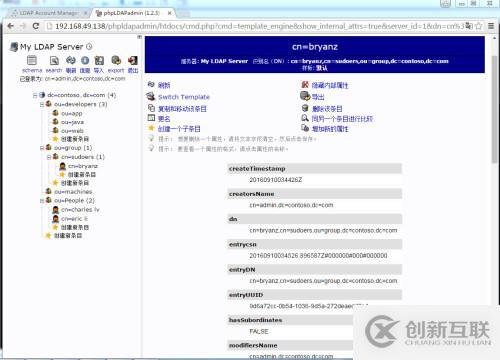Click the export icon in server toolbar
The height and width of the screenshot is (360, 500).
click(116, 60)
